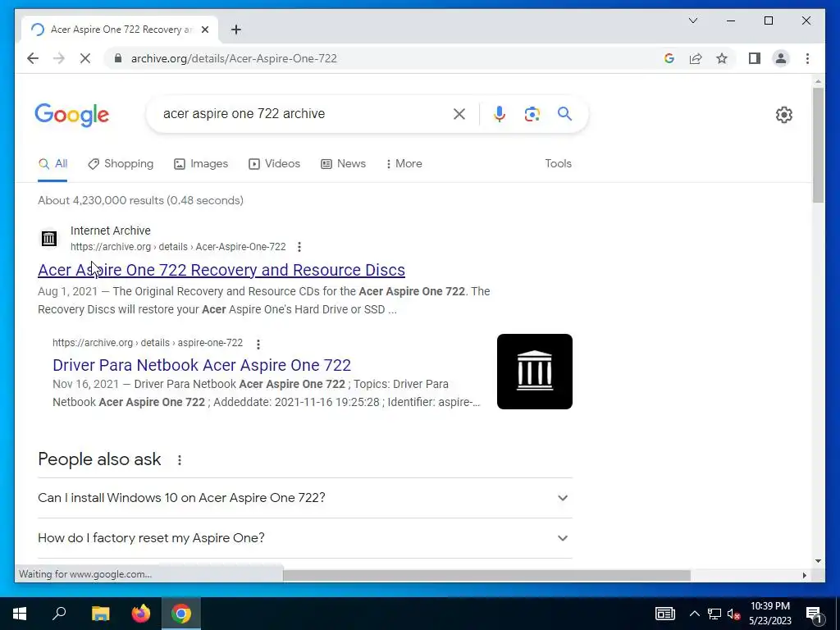Screen dimensions: 840x630
Task: Stop loading the page
Action: click(85, 58)
